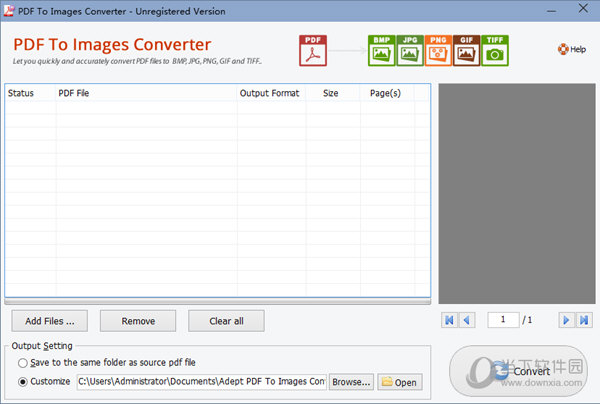The height and width of the screenshot is (404, 600).
Task: Close the converter window
Action: click(583, 9)
